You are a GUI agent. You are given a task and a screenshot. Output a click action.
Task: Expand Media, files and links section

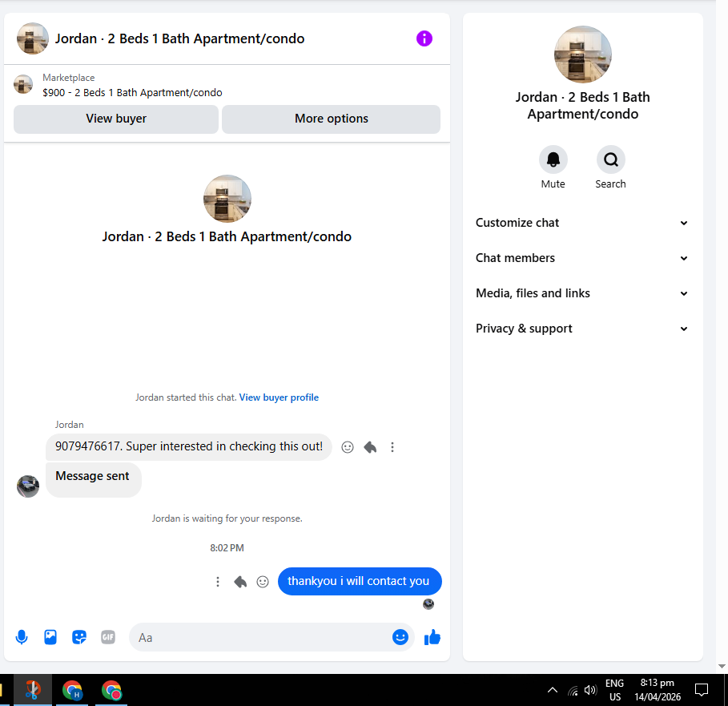[582, 293]
